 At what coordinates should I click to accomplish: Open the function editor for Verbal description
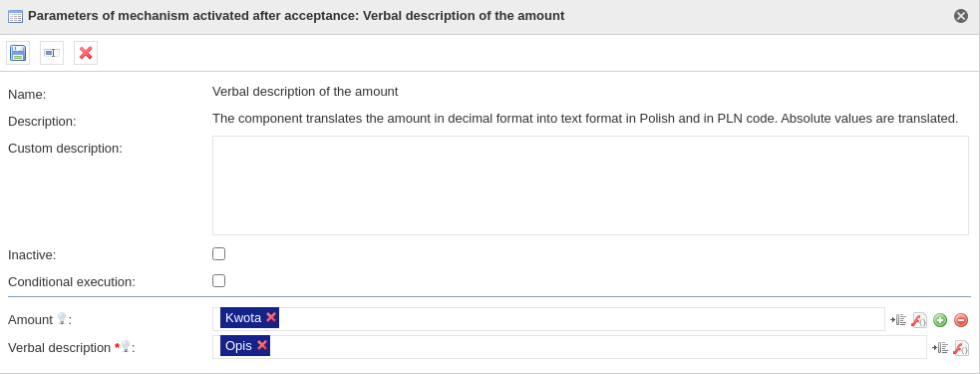(x=961, y=348)
